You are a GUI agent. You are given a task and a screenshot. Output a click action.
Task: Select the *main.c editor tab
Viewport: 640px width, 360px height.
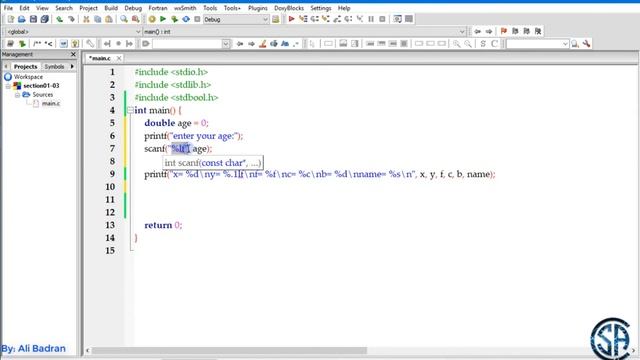(100, 58)
